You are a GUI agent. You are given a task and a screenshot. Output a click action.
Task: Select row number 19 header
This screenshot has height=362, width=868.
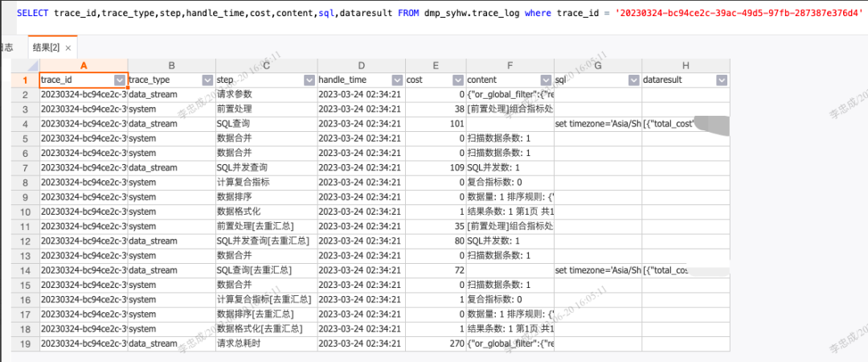26,343
